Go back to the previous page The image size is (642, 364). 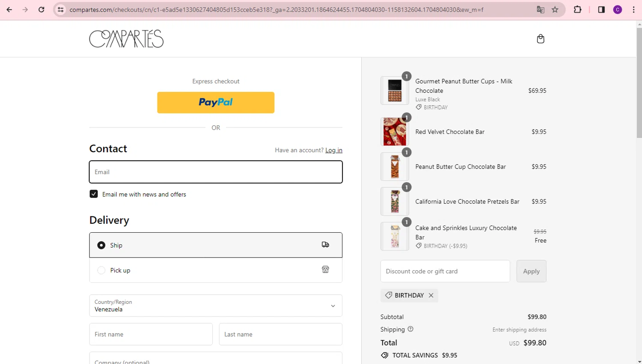9,9
